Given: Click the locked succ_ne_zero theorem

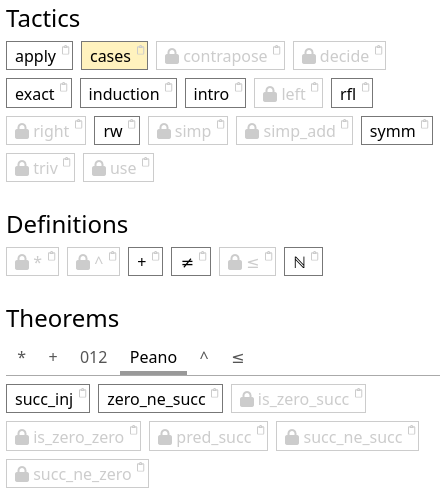Looking at the screenshot, I should click(x=77, y=474).
